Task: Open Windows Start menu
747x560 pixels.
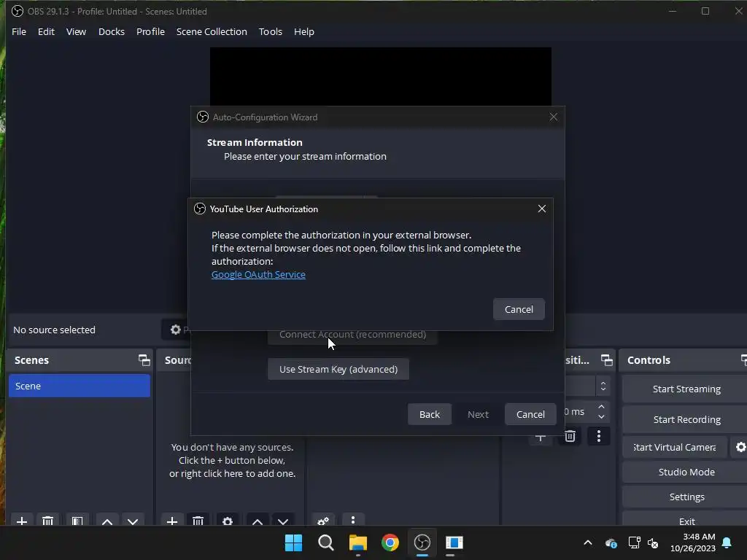Action: click(293, 542)
